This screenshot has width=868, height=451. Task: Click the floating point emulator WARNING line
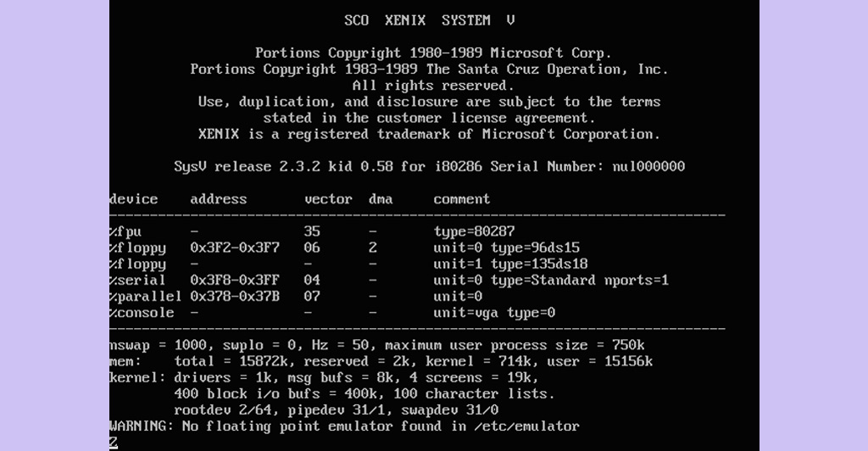click(344, 426)
